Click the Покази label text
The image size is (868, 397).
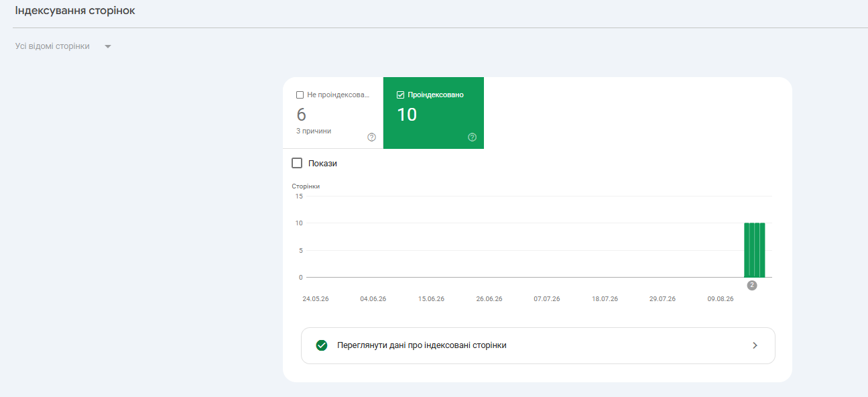322,163
